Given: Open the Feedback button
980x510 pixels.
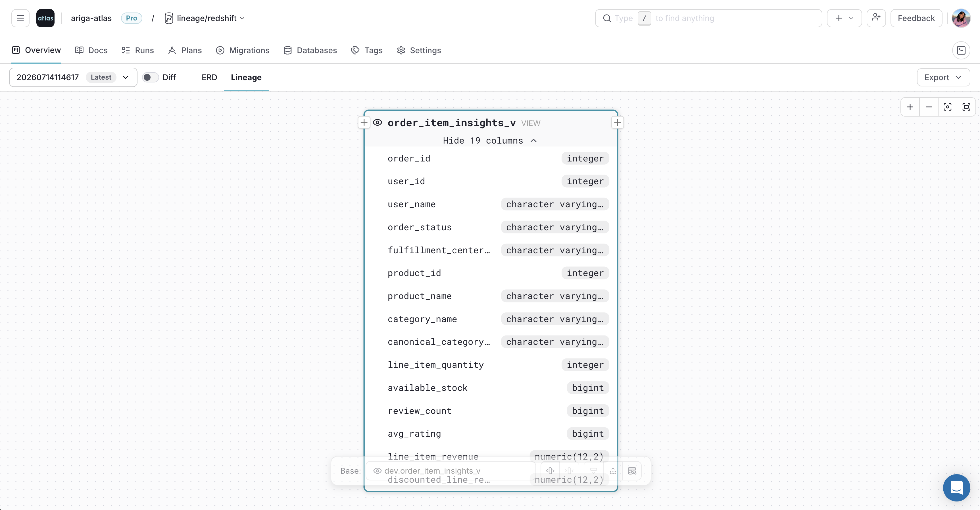Looking at the screenshot, I should coord(916,18).
